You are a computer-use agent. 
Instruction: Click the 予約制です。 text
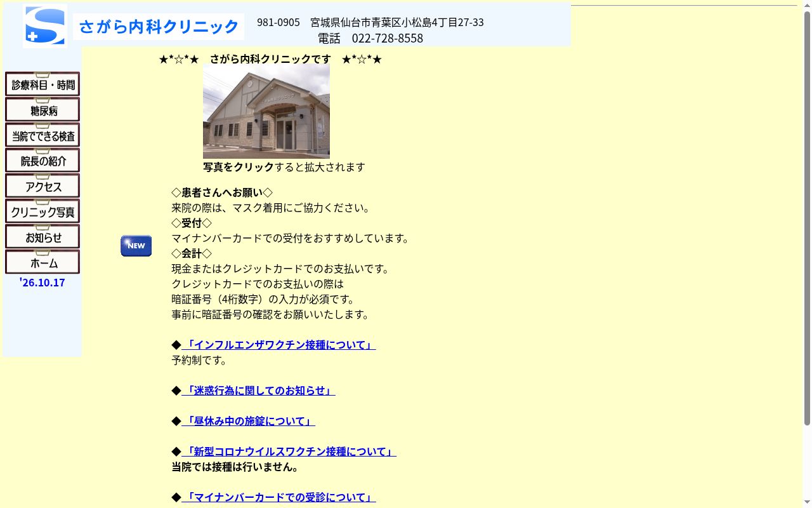199,360
